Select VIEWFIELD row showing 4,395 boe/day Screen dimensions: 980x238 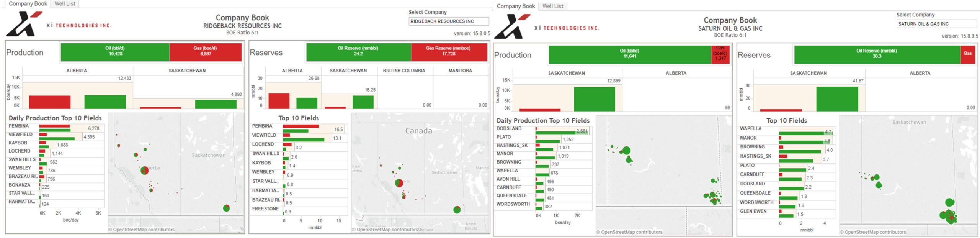pos(55,136)
